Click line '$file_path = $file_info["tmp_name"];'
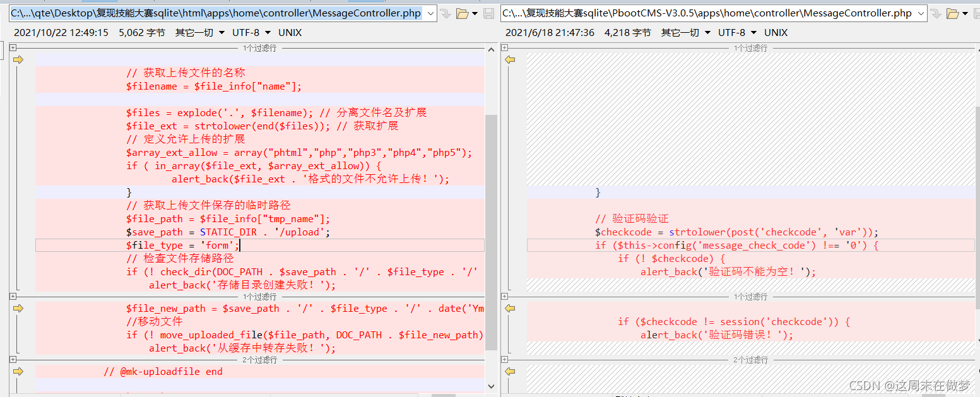 (x=228, y=219)
